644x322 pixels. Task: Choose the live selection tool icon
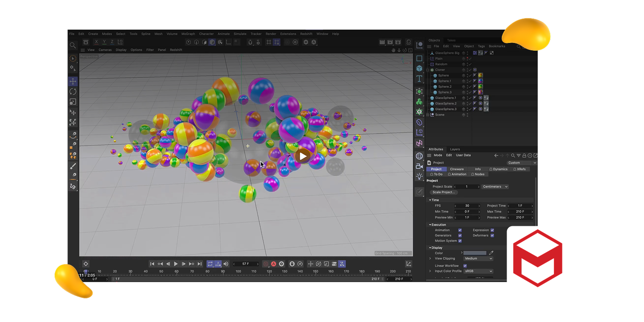click(x=73, y=59)
